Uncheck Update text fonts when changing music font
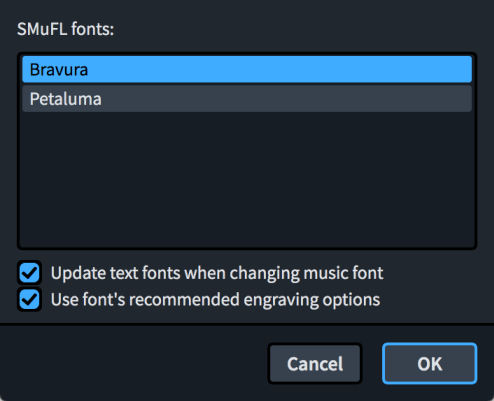 coord(29,273)
